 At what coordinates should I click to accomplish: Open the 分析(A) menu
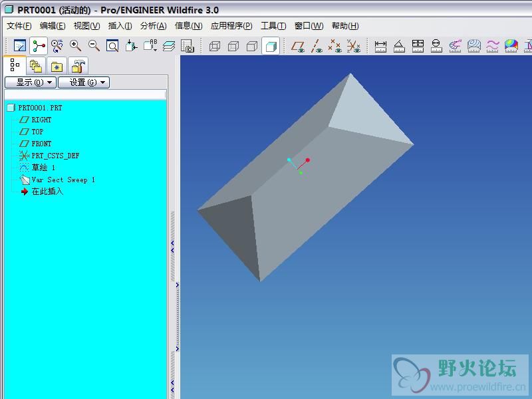[154, 26]
